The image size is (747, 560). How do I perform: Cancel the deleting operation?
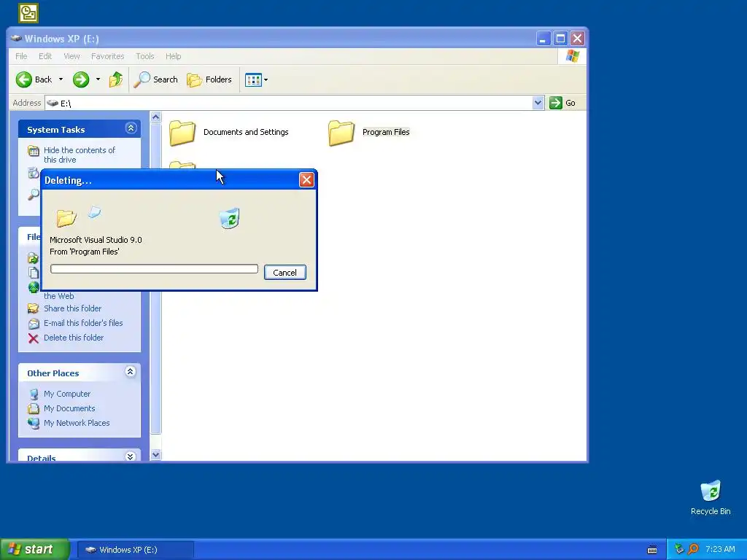point(285,273)
